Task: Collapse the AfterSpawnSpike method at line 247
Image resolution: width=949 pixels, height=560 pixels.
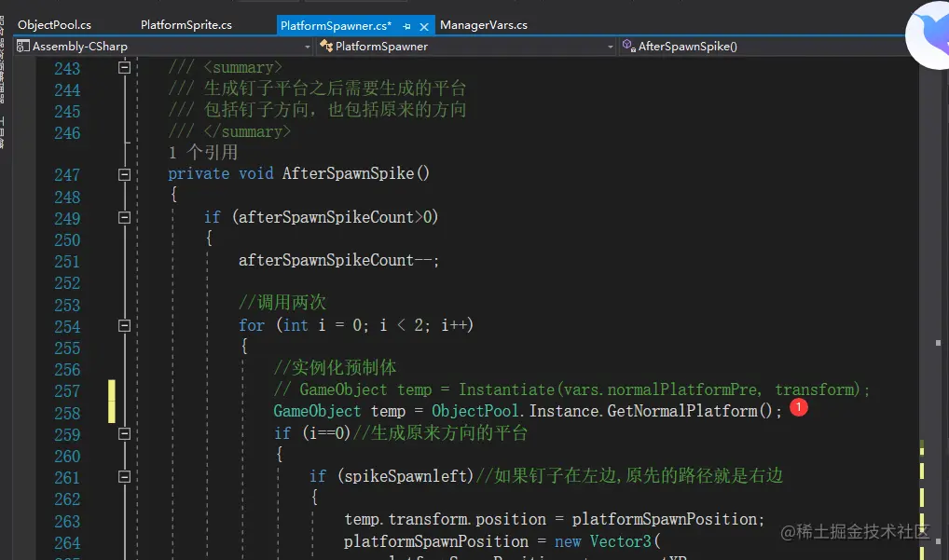Action: point(124,175)
